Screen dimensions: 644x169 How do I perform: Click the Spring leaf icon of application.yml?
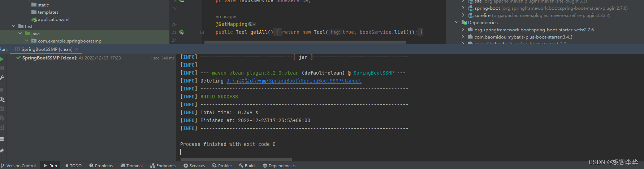pyautogui.click(x=34, y=19)
